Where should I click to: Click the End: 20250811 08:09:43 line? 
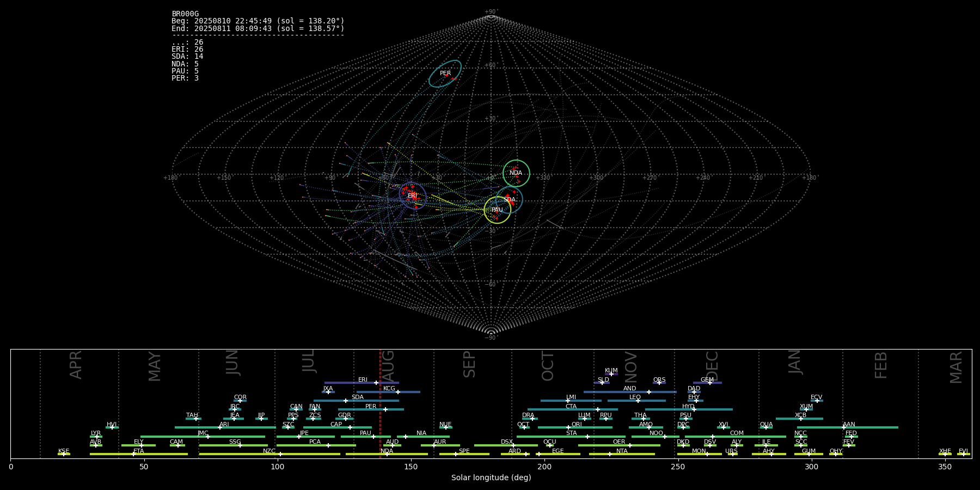pos(258,28)
